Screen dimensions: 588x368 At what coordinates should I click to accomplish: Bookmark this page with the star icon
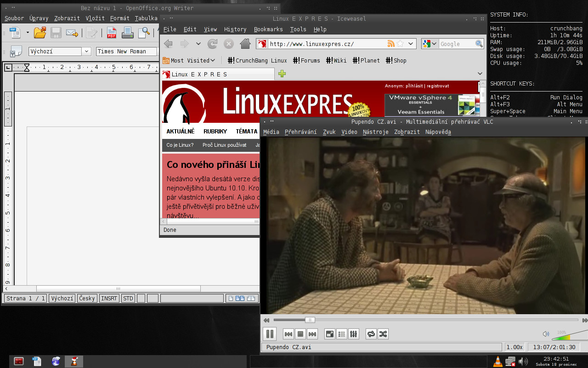(x=400, y=44)
